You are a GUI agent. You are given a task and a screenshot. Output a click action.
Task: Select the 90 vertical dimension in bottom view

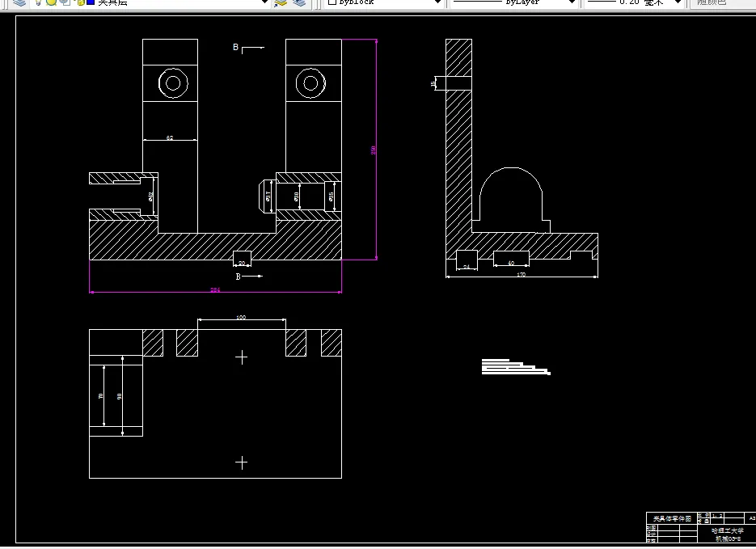pyautogui.click(x=119, y=396)
